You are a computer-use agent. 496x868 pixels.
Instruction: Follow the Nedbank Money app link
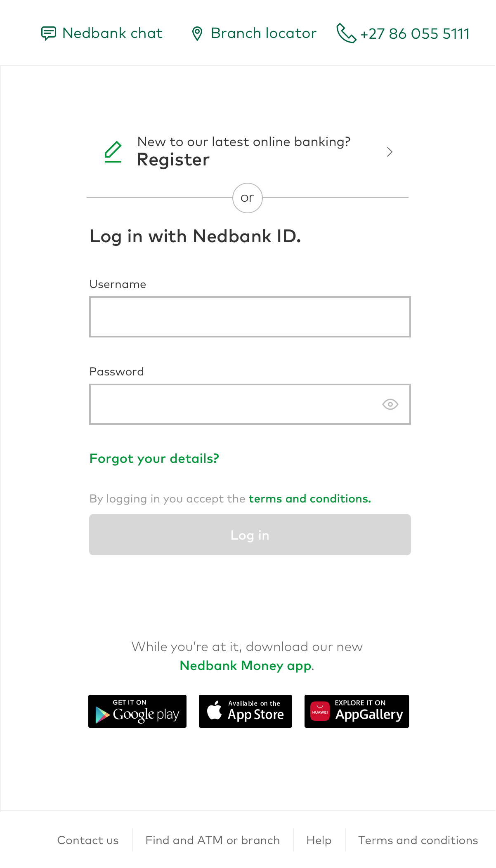(x=246, y=666)
